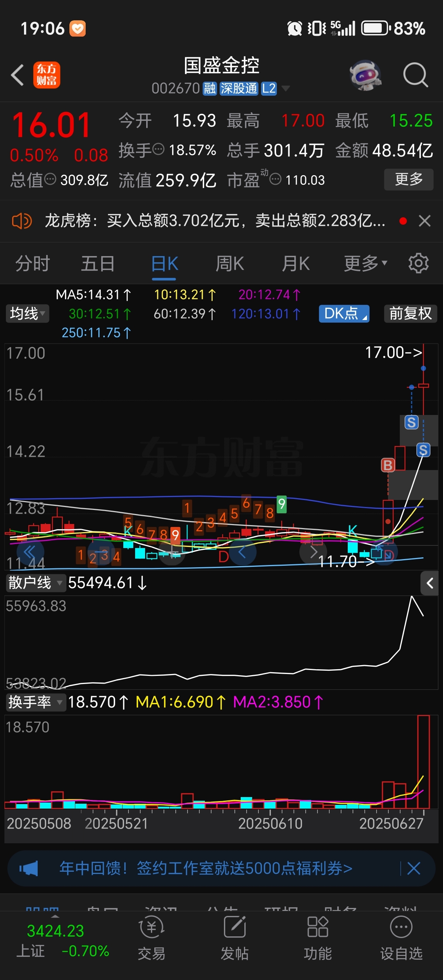Toggle the DK点 signal button

(x=344, y=314)
